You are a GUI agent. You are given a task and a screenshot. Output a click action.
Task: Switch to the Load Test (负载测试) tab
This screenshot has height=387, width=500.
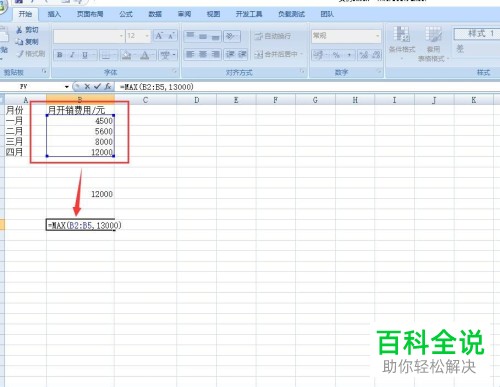[x=292, y=14]
